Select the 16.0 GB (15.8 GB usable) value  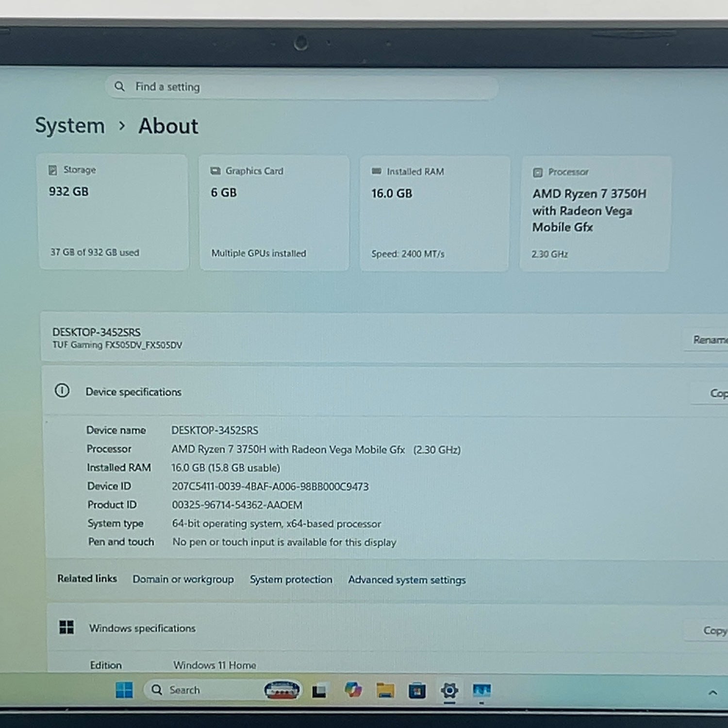[226, 468]
